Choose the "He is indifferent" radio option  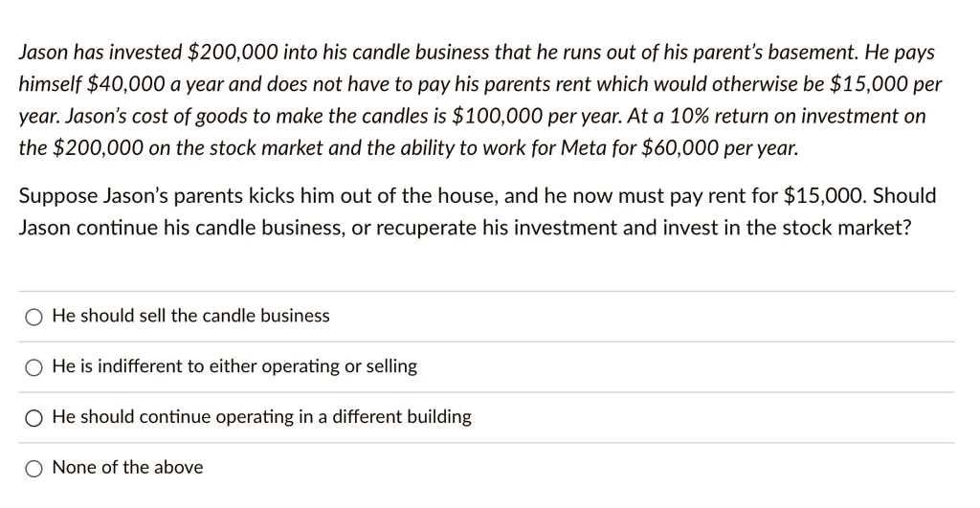pos(33,368)
